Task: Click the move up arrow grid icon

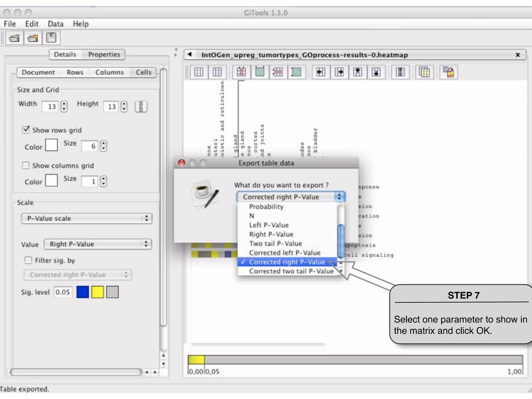Action: (x=358, y=72)
